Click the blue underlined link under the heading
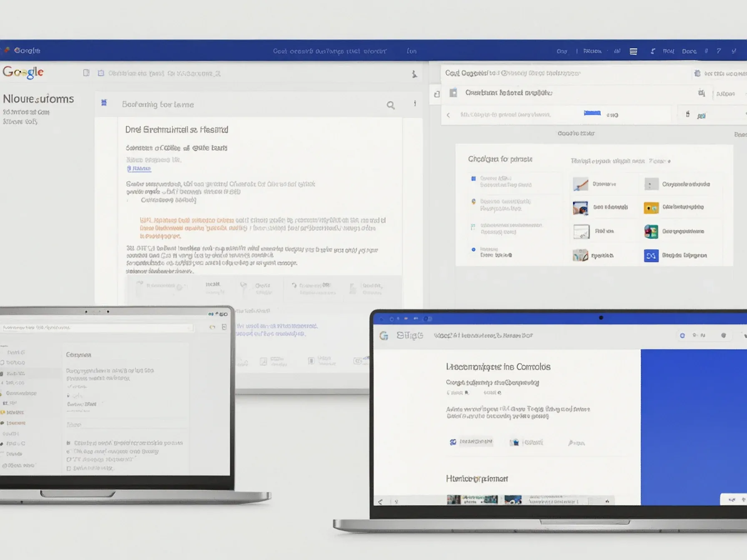 (x=139, y=168)
